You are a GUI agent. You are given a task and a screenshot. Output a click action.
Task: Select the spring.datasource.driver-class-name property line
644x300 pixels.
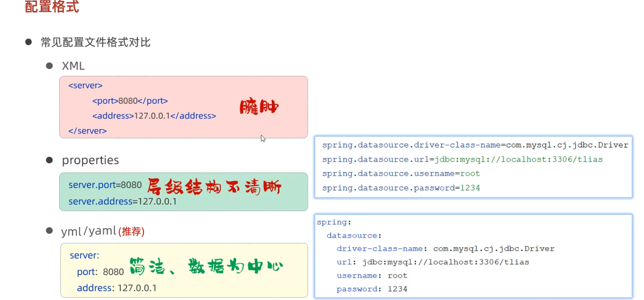pyautogui.click(x=475, y=145)
